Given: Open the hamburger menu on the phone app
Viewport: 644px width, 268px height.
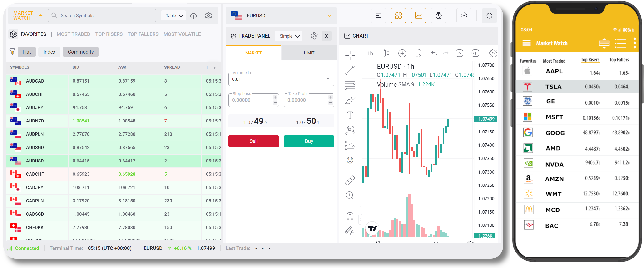Looking at the screenshot, I should pos(526,43).
